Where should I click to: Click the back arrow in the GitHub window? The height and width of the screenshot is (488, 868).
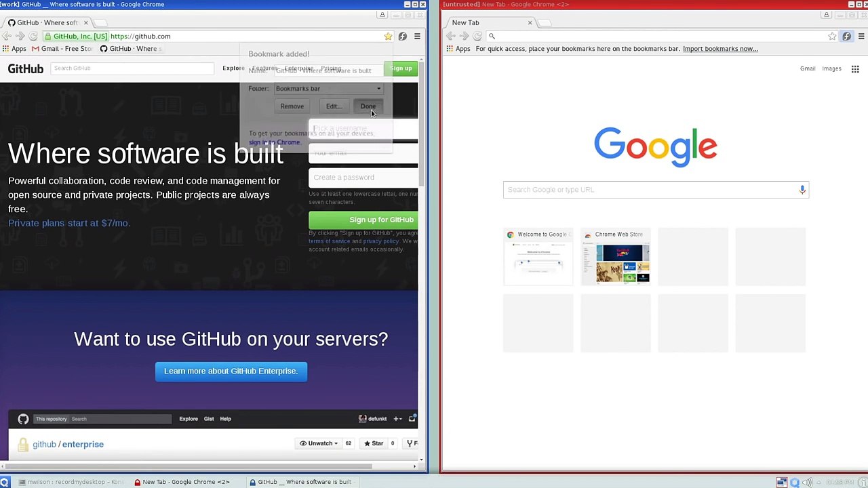(7, 37)
